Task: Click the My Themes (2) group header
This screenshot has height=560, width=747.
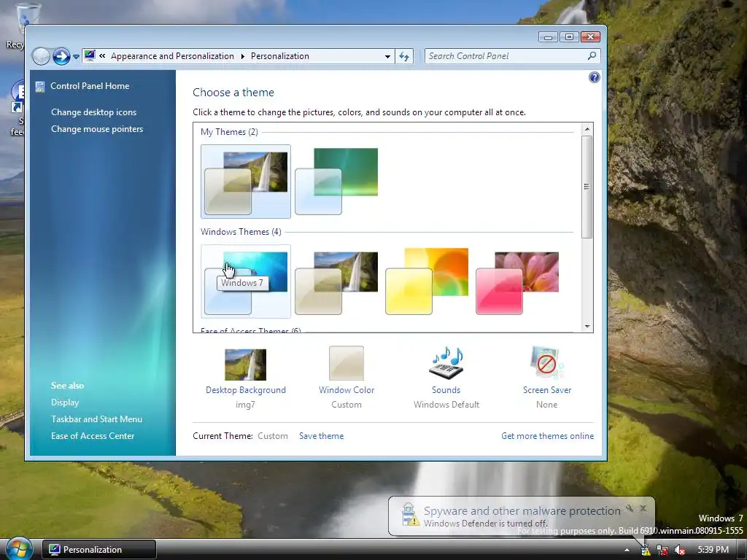Action: [x=229, y=132]
